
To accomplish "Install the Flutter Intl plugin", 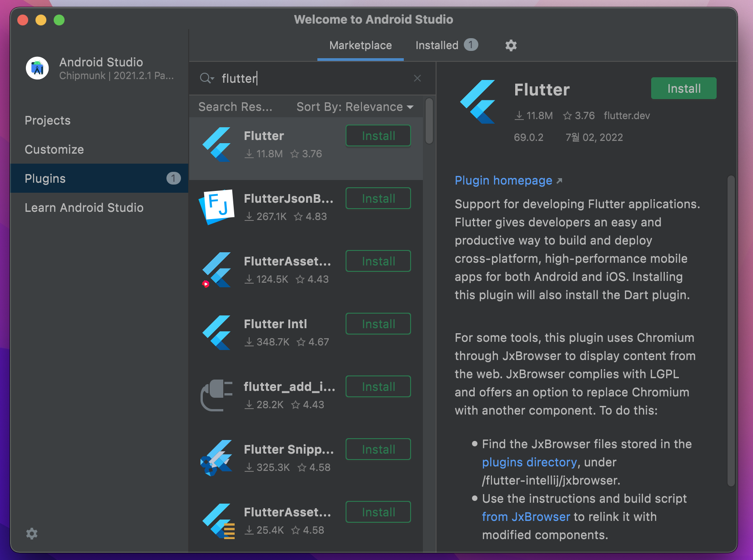I will click(x=378, y=324).
